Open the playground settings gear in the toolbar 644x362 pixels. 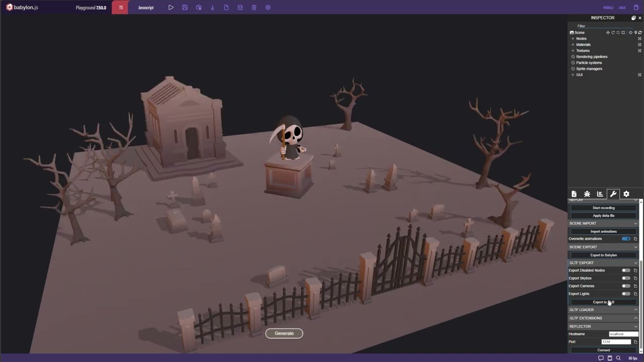pyautogui.click(x=268, y=8)
